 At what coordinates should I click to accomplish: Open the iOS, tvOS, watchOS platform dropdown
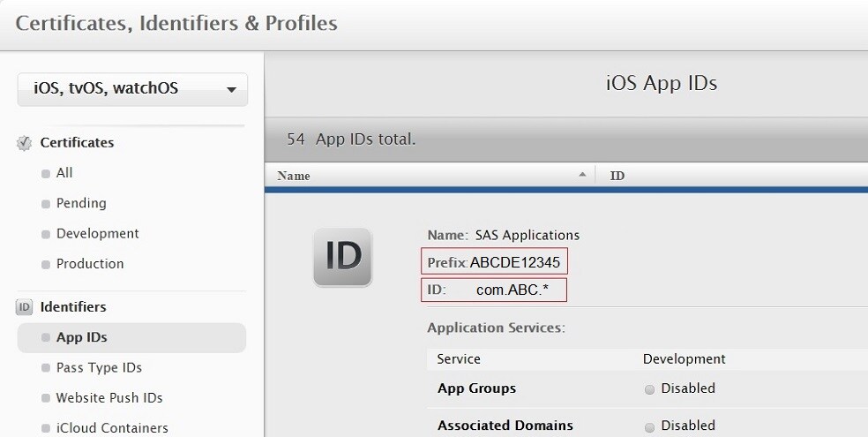pyautogui.click(x=132, y=89)
